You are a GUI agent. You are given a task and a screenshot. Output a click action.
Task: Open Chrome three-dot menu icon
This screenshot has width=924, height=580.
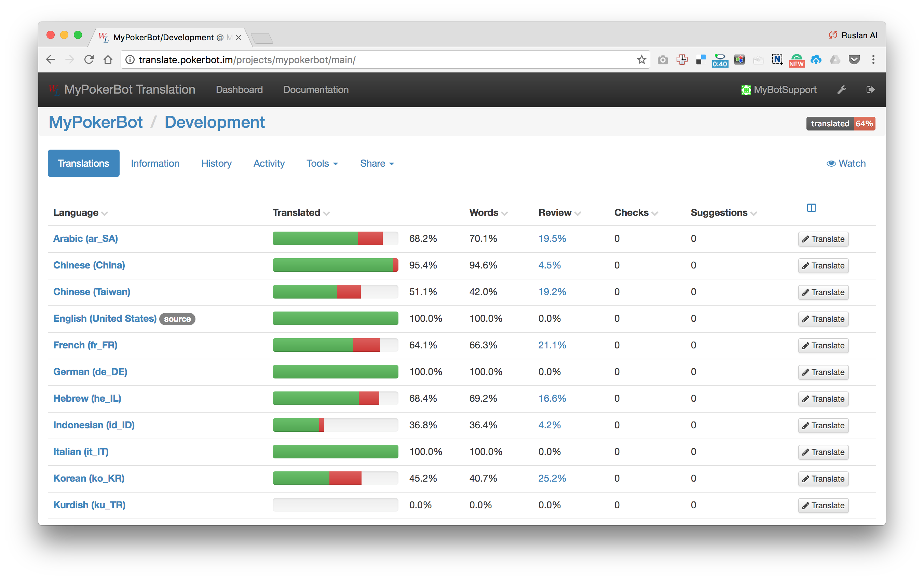[x=873, y=60]
